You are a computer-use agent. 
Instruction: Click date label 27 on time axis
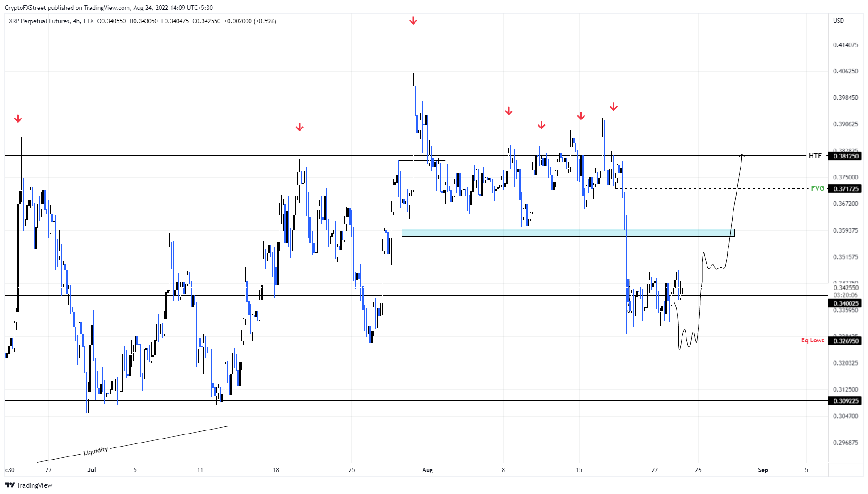[48, 470]
